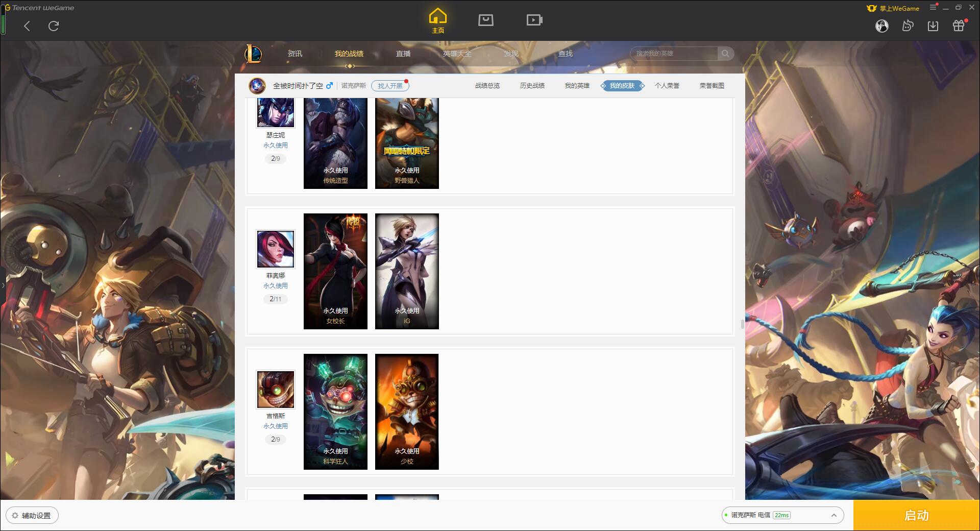Click the male gender symbol next to name
This screenshot has height=531, width=980.
[329, 85]
